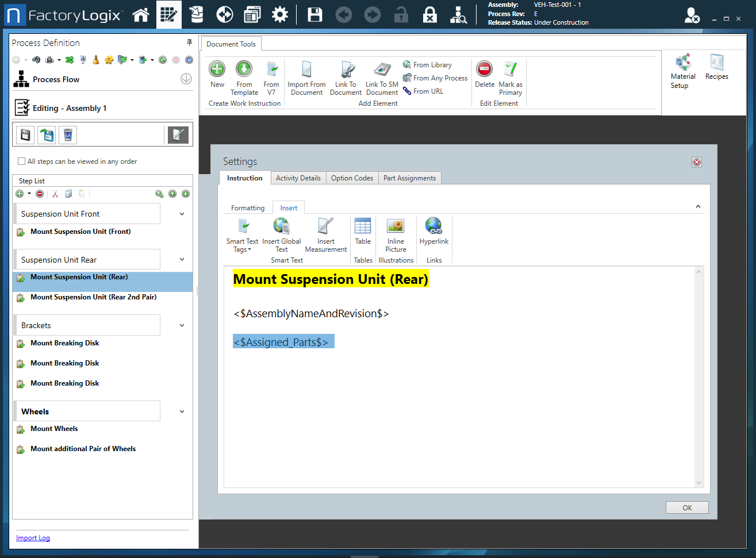Screen dimensions: 756x558
Task: Select Import From Document icon
Action: click(306, 70)
